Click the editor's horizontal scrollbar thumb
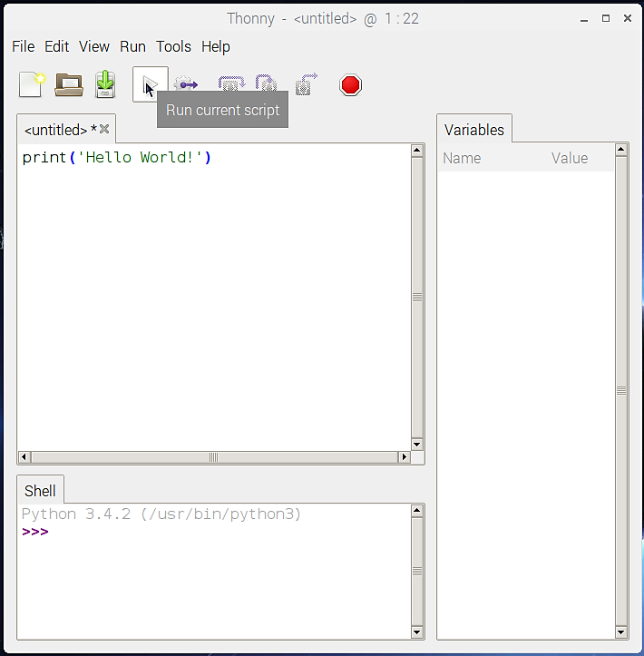 pos(214,457)
